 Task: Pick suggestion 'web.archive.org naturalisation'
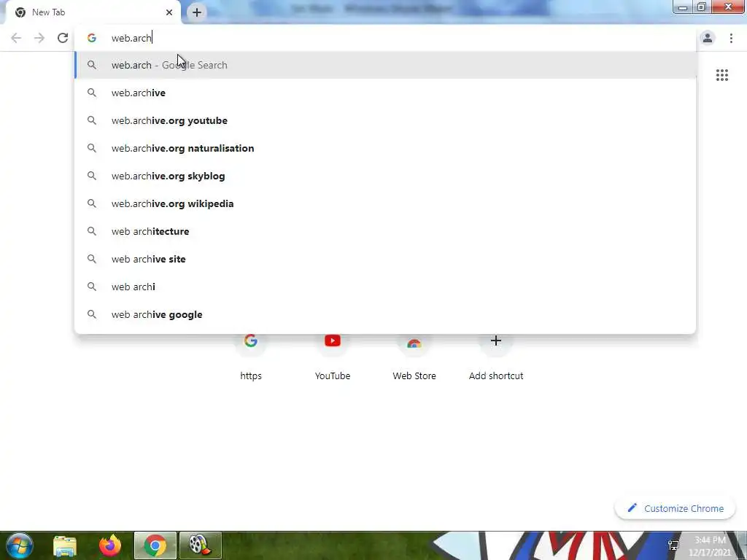click(x=385, y=148)
